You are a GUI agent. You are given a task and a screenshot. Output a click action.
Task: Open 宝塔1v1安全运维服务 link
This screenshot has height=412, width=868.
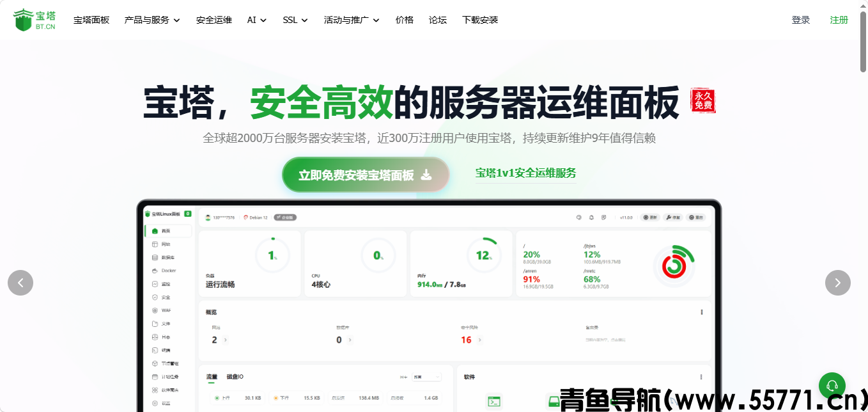526,173
